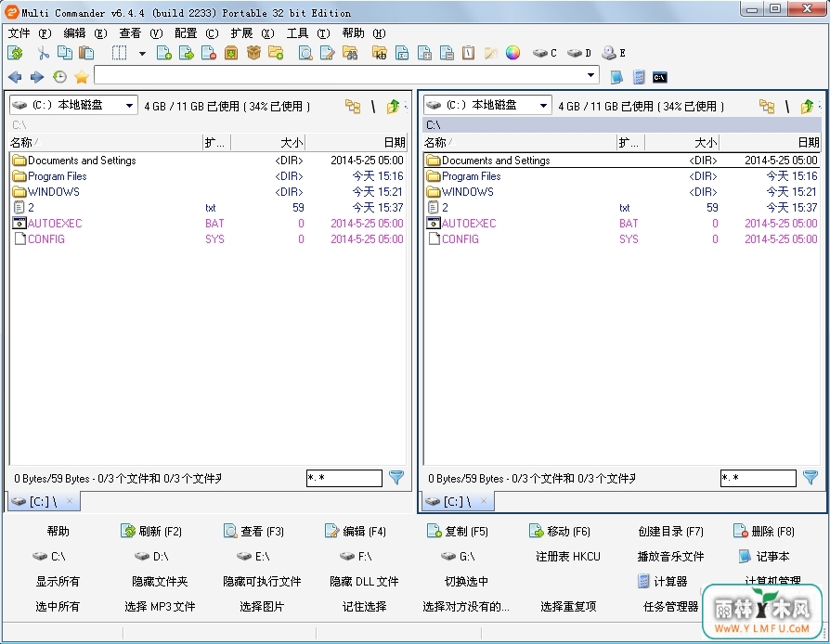The width and height of the screenshot is (830, 644).
Task: Select AUTOEXEC file in left panel
Action: coord(210,224)
